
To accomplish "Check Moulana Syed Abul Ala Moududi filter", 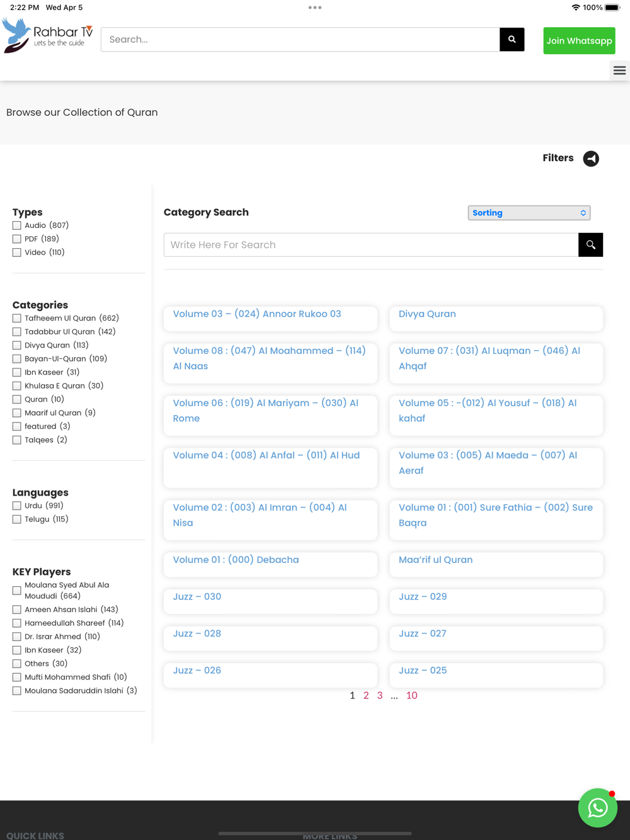I will click(17, 591).
